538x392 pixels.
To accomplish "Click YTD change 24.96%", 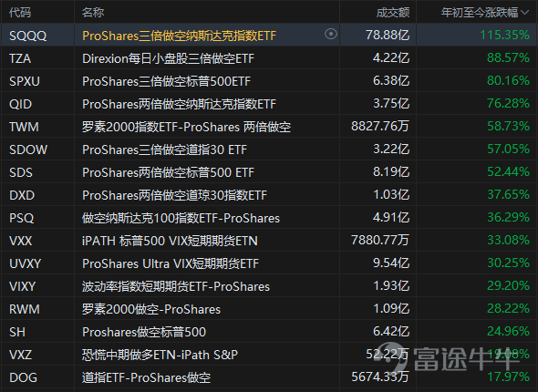I will click(x=508, y=331).
